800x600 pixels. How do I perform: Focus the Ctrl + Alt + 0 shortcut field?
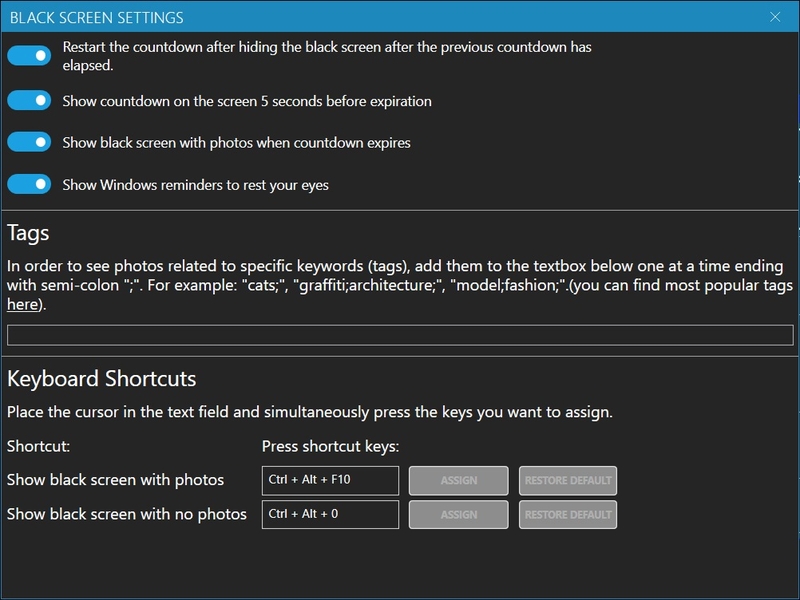click(x=330, y=514)
